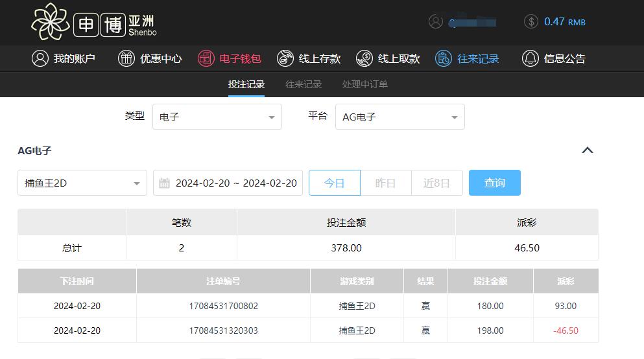Click the 我的账户 person icon
Screen dimensions: 644x359
click(x=40, y=58)
